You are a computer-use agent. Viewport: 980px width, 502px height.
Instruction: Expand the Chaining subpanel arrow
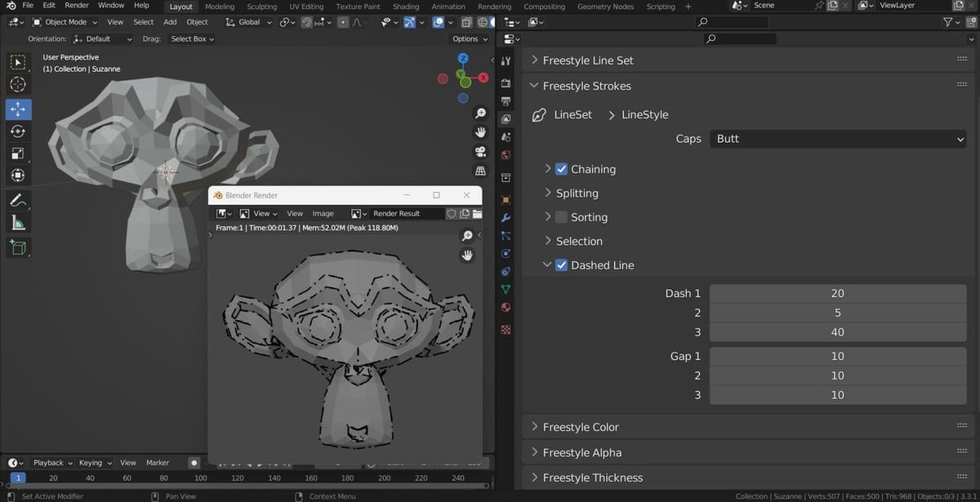(x=548, y=169)
